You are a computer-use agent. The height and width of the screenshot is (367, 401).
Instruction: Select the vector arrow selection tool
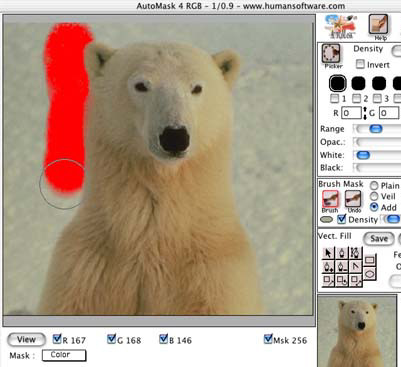328,253
